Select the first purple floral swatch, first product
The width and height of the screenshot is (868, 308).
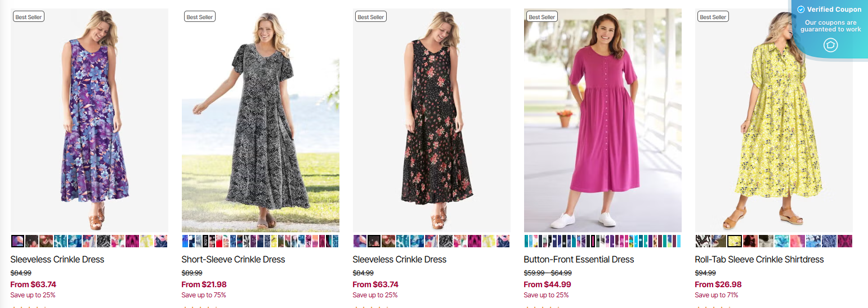point(17,241)
